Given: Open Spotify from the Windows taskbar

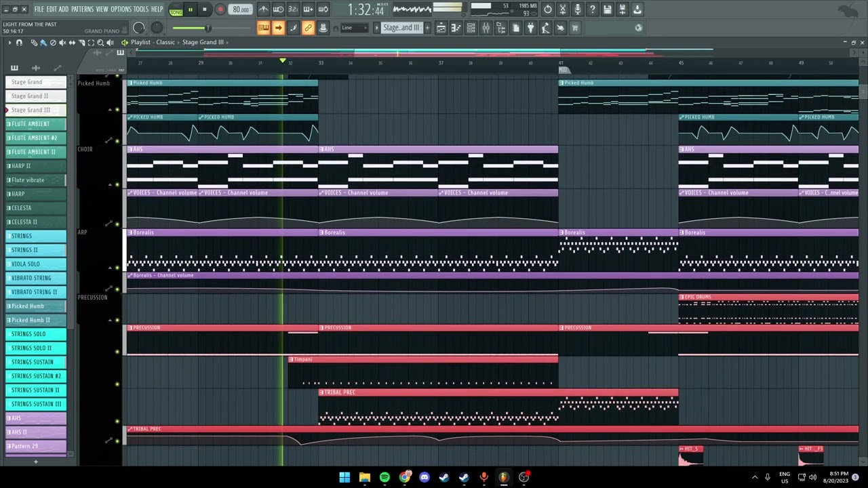Looking at the screenshot, I should [384, 477].
